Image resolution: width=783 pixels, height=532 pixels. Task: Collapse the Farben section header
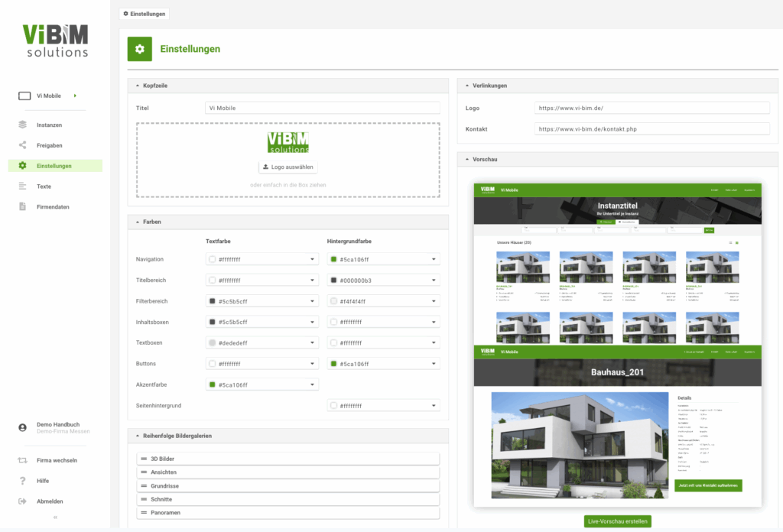pos(138,222)
